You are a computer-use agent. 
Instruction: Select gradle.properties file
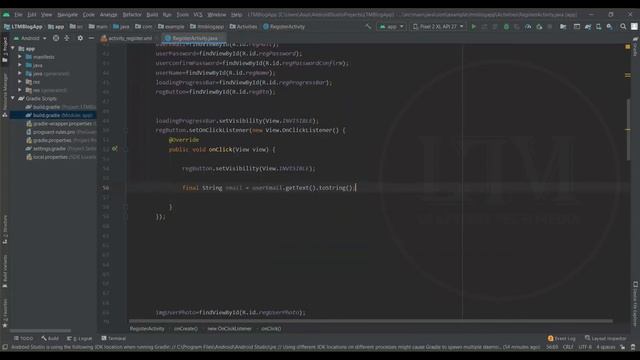click(x=60, y=140)
